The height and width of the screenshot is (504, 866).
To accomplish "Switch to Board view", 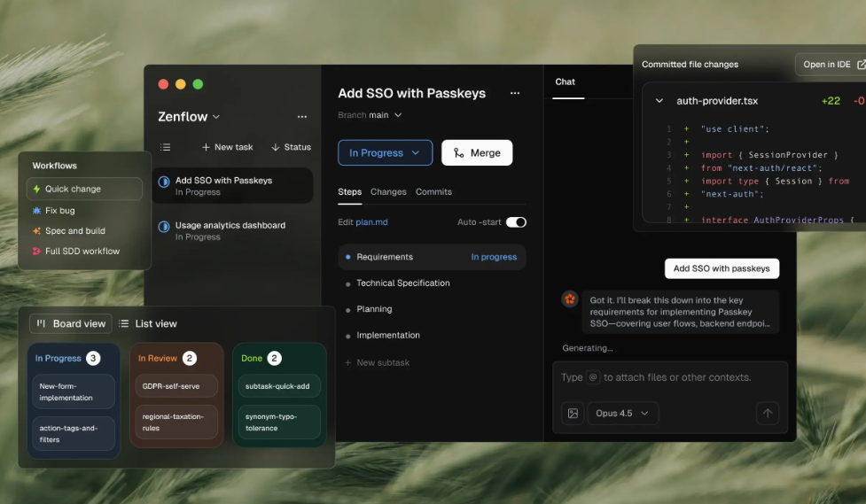I will coord(71,324).
